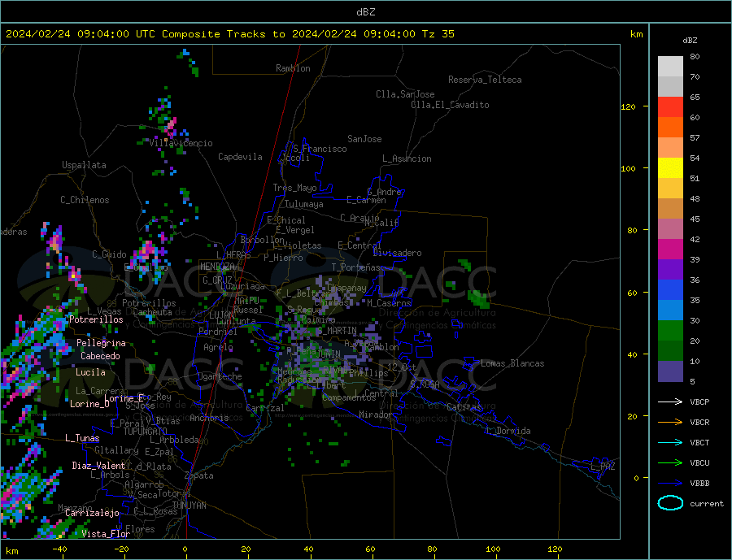Click the S_Francisco place label
The width and height of the screenshot is (732, 560).
click(320, 150)
